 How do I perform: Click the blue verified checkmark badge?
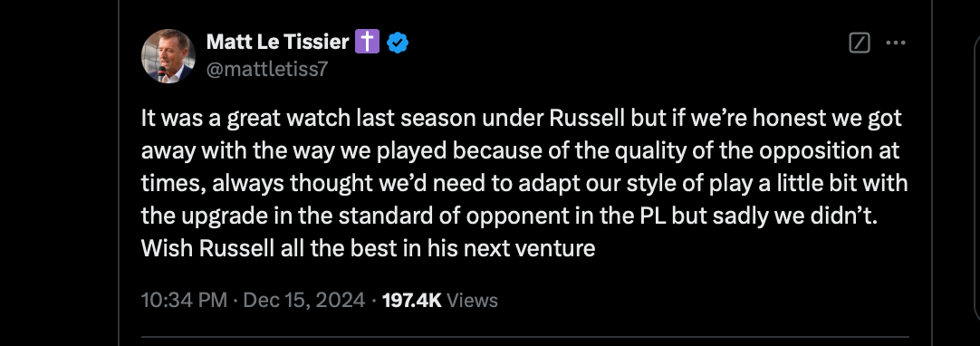[x=398, y=43]
